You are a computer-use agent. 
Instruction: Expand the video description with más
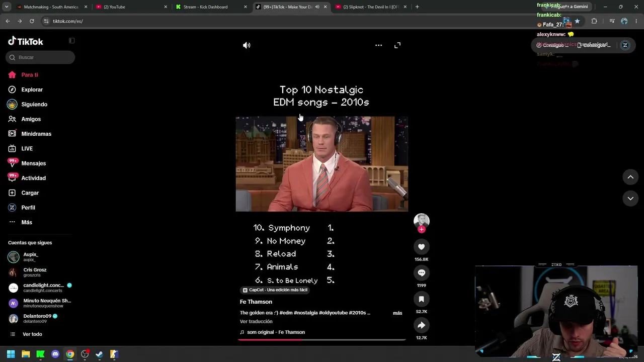(397, 313)
